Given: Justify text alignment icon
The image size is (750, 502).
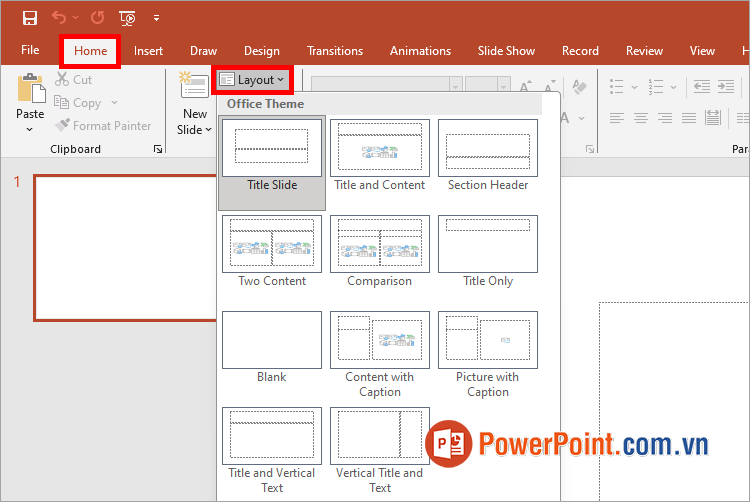Looking at the screenshot, I should tap(689, 118).
